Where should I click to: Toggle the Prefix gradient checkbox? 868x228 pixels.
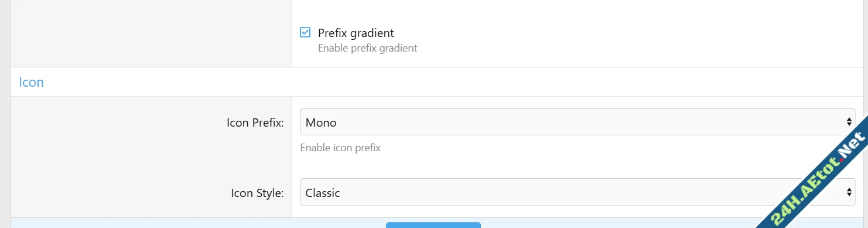pyautogui.click(x=305, y=32)
